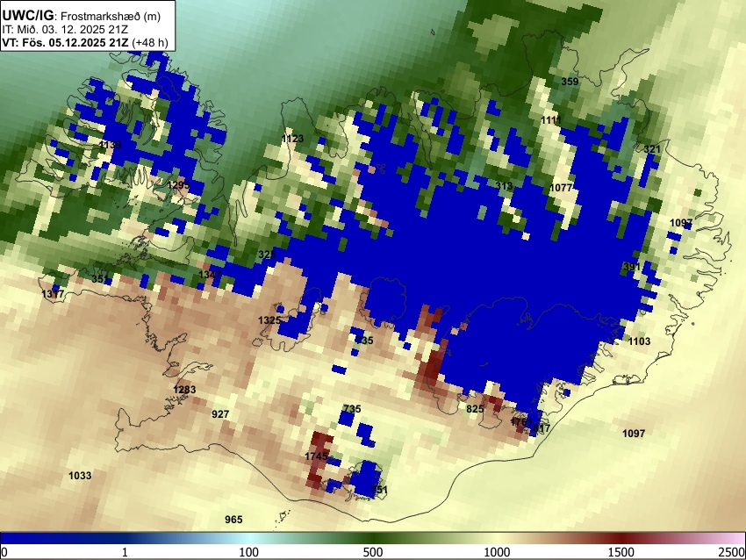This screenshot has width=746, height=560.
Task: Click the 965 value label over the sea
Action: coord(233,519)
